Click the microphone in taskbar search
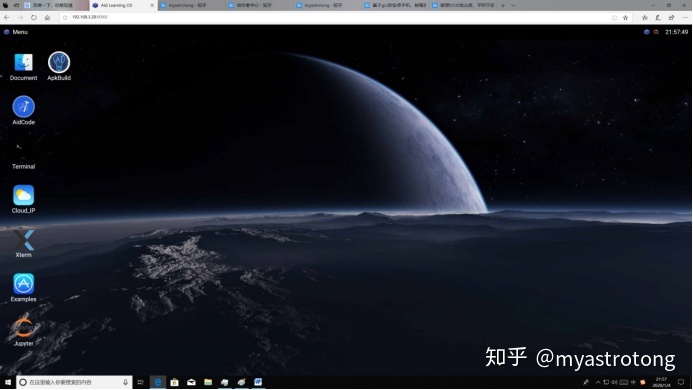Viewport: 693px width, 390px height. (126, 382)
